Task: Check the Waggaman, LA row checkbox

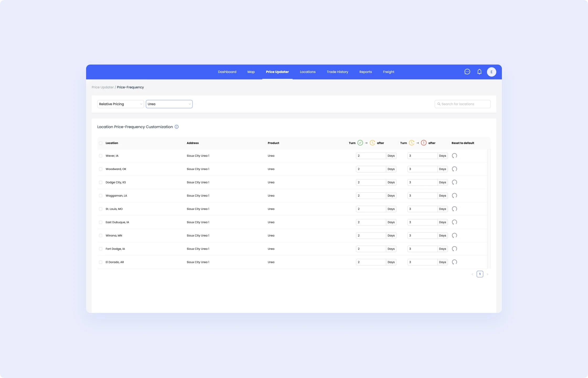Action: click(101, 196)
